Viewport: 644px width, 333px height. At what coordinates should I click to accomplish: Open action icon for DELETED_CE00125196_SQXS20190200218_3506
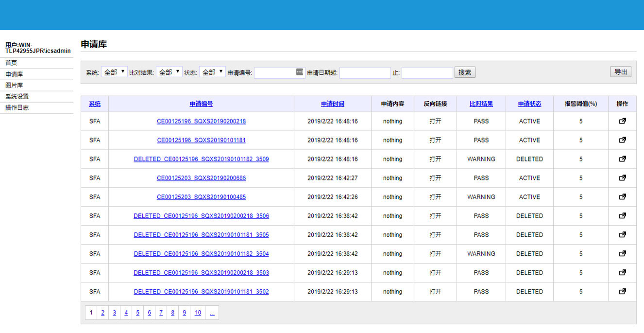pos(622,216)
